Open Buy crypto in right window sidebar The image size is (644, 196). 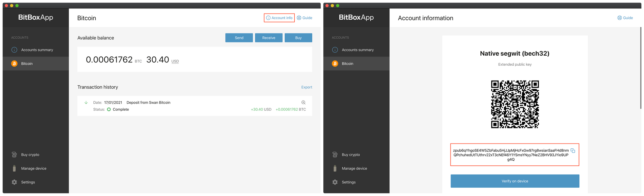click(356, 155)
